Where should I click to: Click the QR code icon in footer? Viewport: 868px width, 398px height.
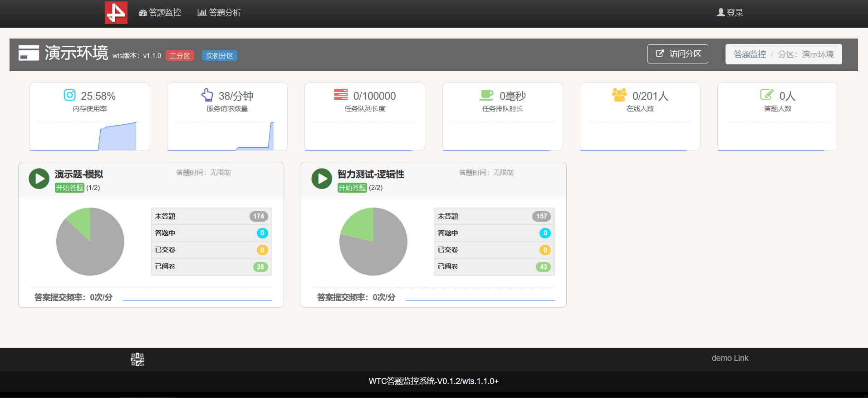[x=137, y=359]
